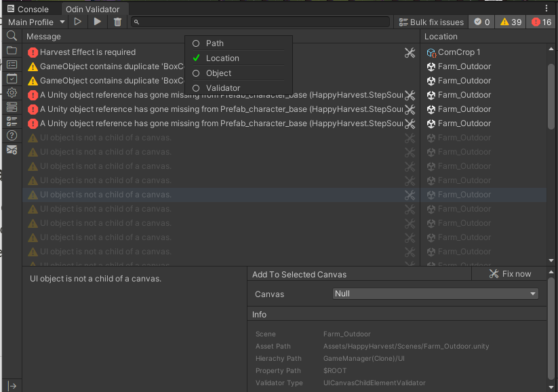Image resolution: width=558 pixels, height=392 pixels.
Task: Toggle the errors filter showing 16
Action: [x=542, y=22]
